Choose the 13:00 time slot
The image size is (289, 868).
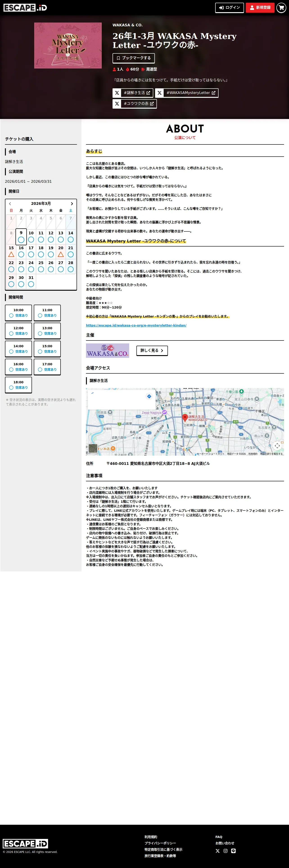click(47, 331)
